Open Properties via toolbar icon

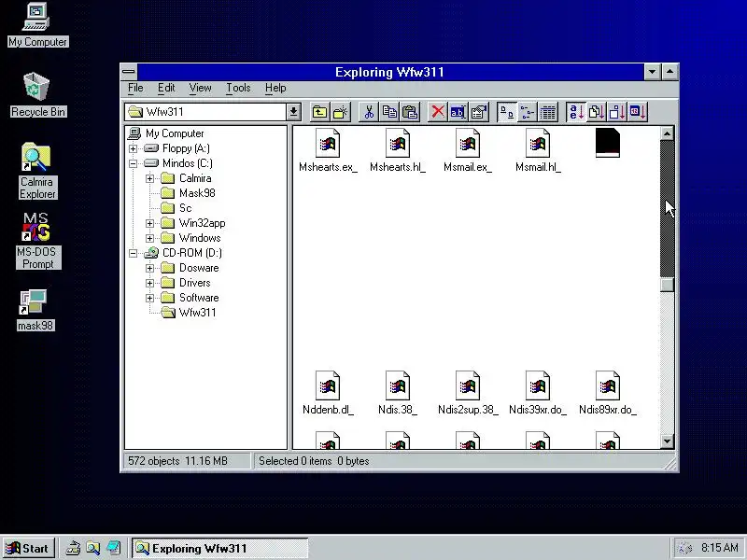point(478,112)
